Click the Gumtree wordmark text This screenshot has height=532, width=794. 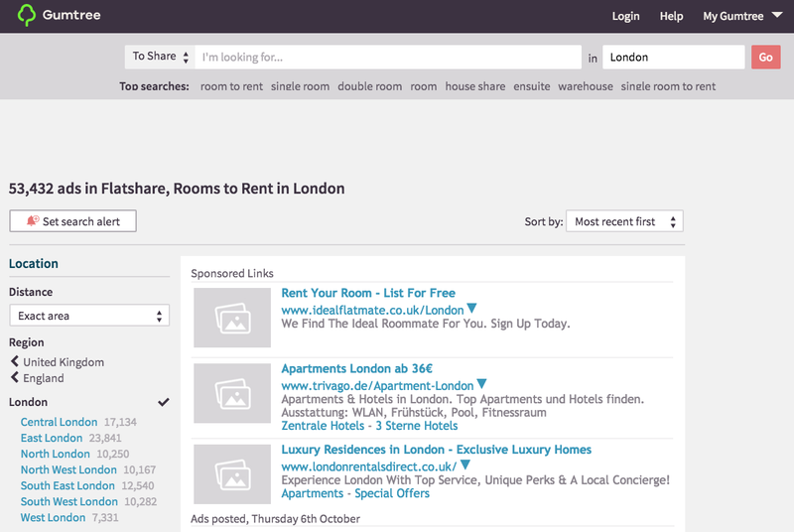click(x=71, y=15)
